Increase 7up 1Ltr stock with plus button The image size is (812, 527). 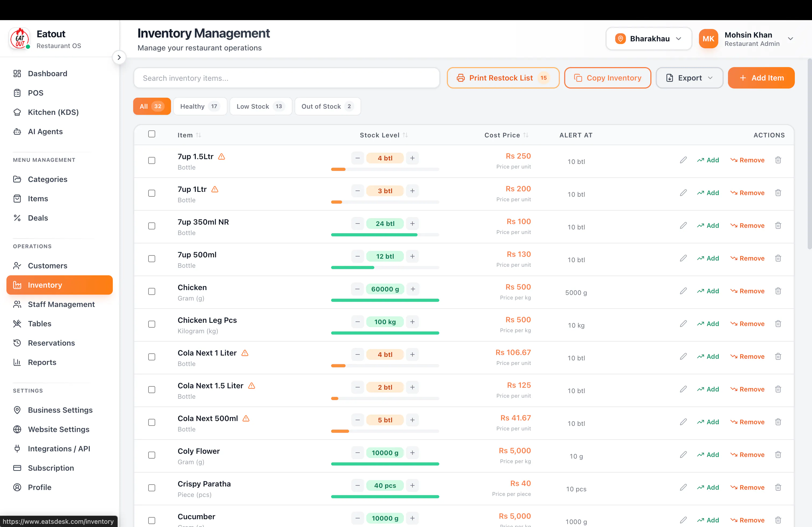click(x=412, y=191)
